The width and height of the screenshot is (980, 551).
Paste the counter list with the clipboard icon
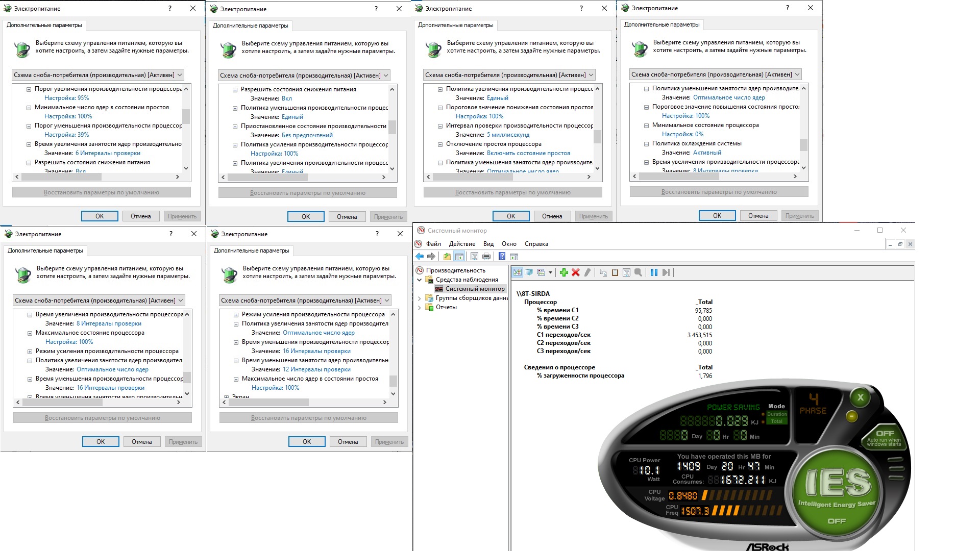click(x=615, y=272)
